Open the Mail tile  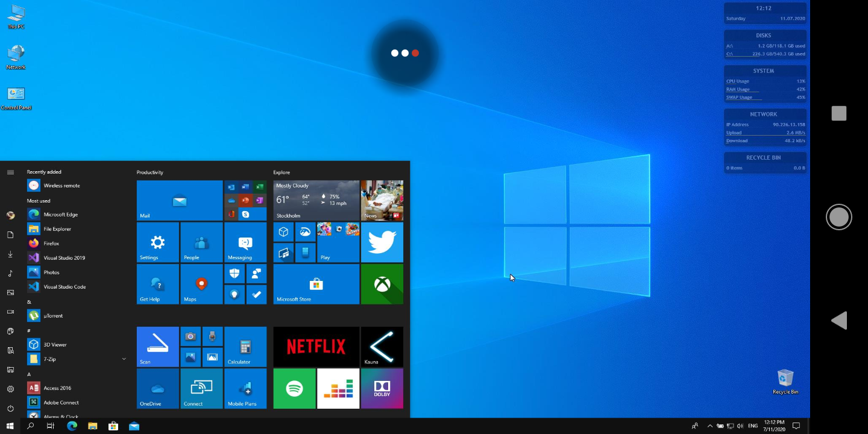pos(180,201)
